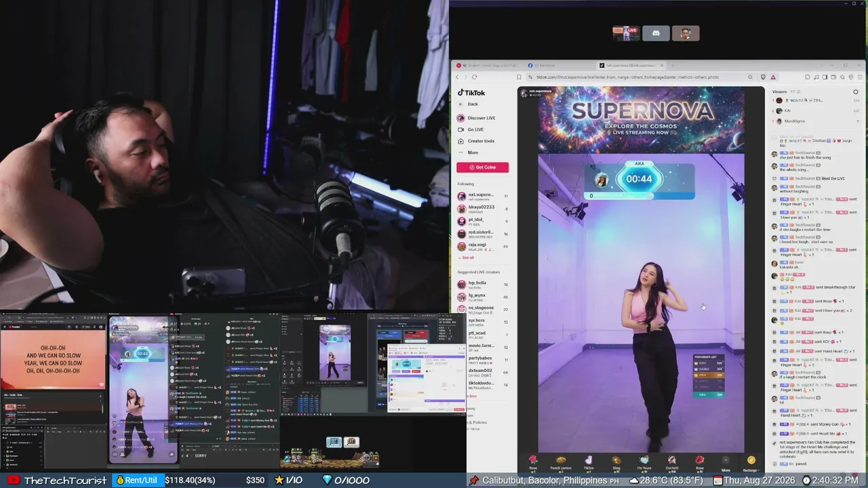
Task: Select the LIVE thumbnail tile above the browser
Action: coord(626,33)
